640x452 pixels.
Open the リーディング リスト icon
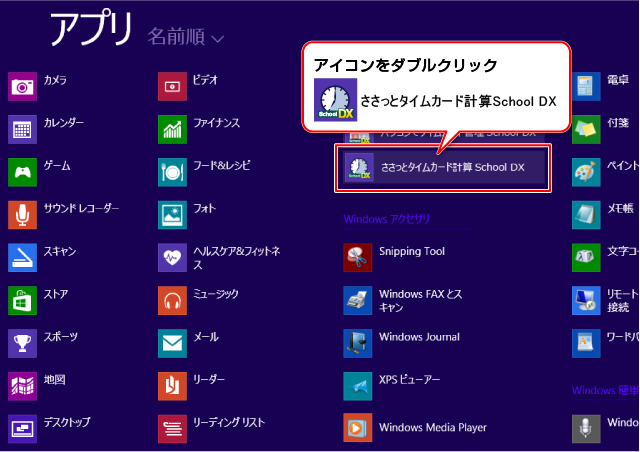[172, 429]
